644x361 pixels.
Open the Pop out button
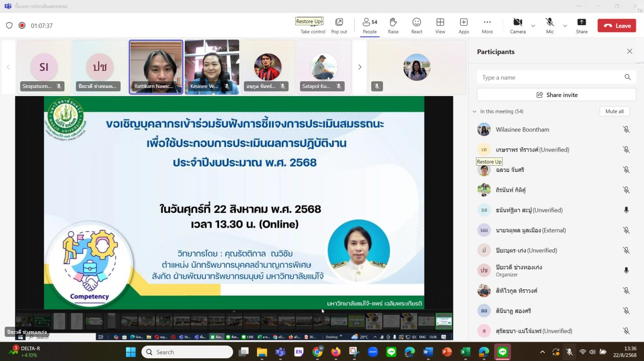point(339,25)
